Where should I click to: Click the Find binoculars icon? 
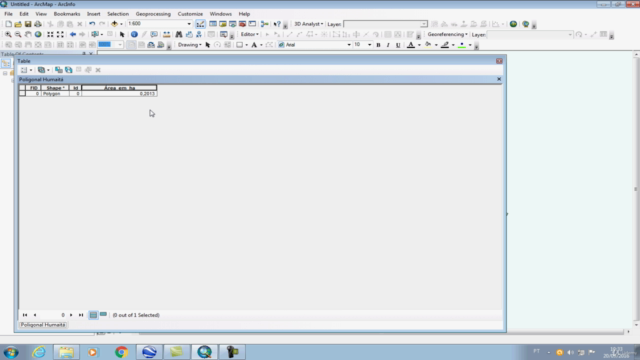pyautogui.click(x=179, y=35)
